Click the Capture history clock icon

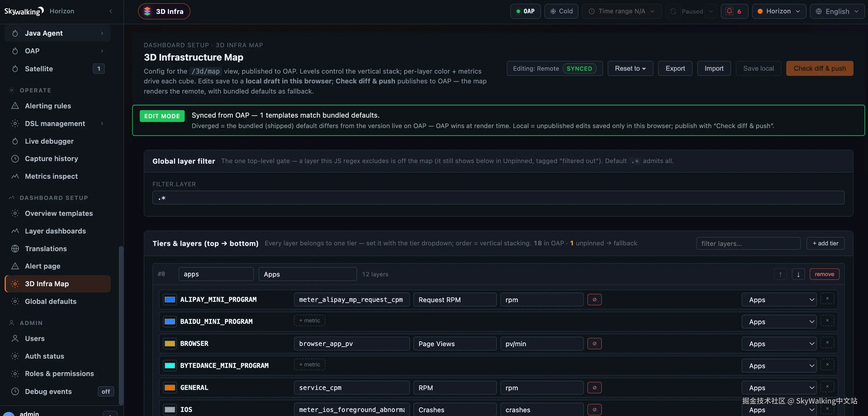15,158
